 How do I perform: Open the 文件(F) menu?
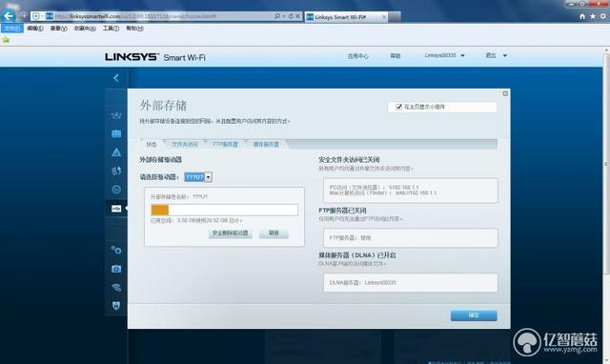[12, 29]
